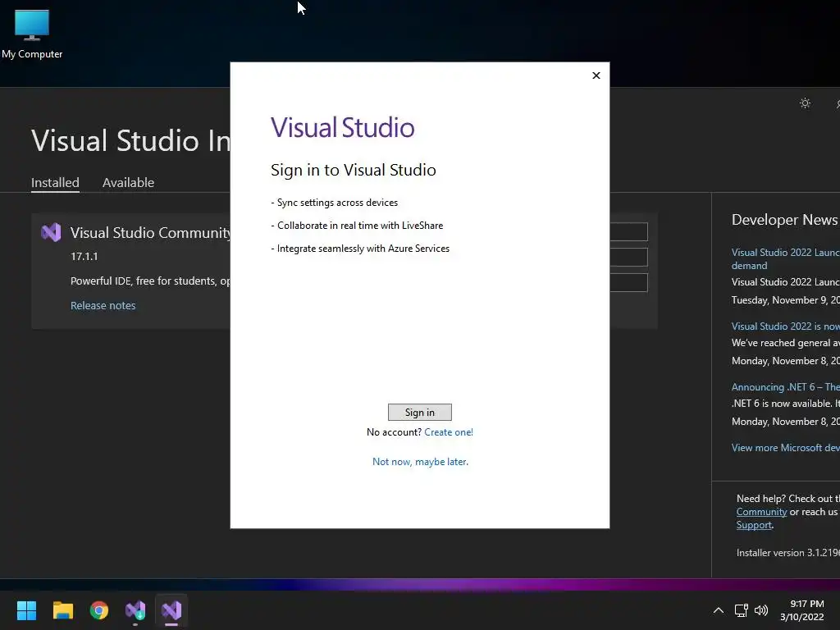Switch to the Installed tab
The image size is (840, 630).
click(x=55, y=183)
